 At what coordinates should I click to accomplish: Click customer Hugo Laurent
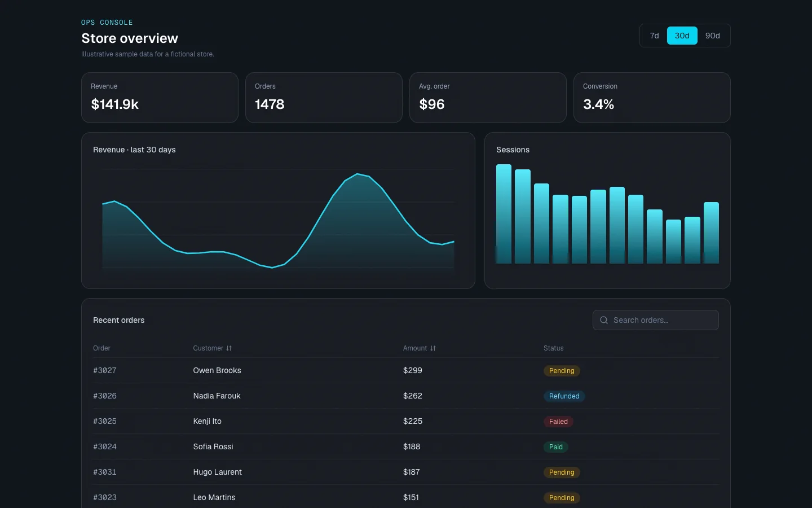coord(217,472)
